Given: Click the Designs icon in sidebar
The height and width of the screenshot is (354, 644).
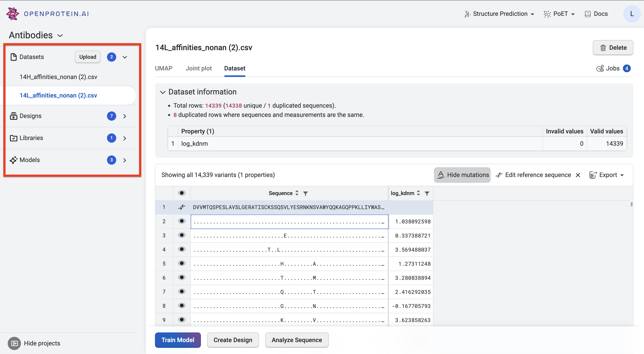Looking at the screenshot, I should [x=13, y=116].
